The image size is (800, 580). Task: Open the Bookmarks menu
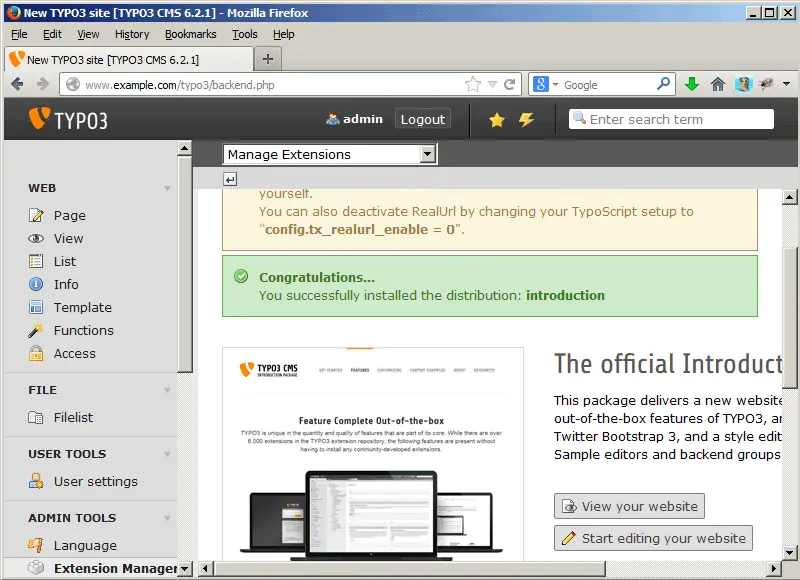pos(190,34)
